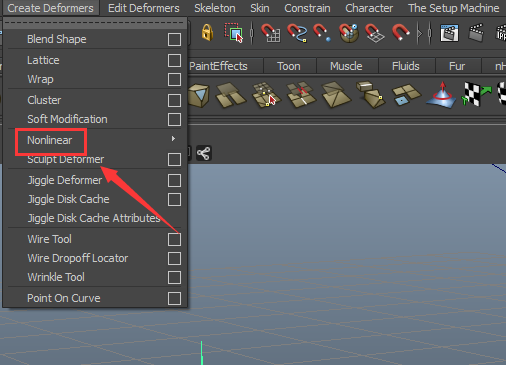
Task: Open the Skin menu
Action: (260, 8)
